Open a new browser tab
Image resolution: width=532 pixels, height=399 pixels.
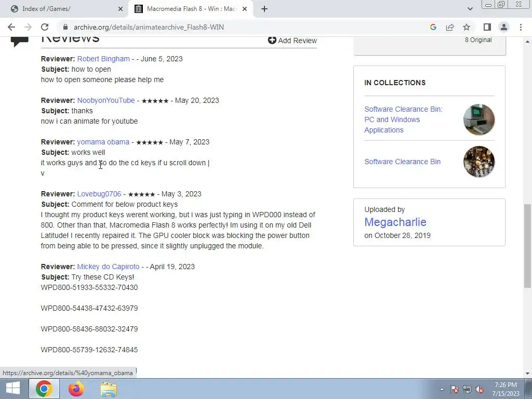264,9
